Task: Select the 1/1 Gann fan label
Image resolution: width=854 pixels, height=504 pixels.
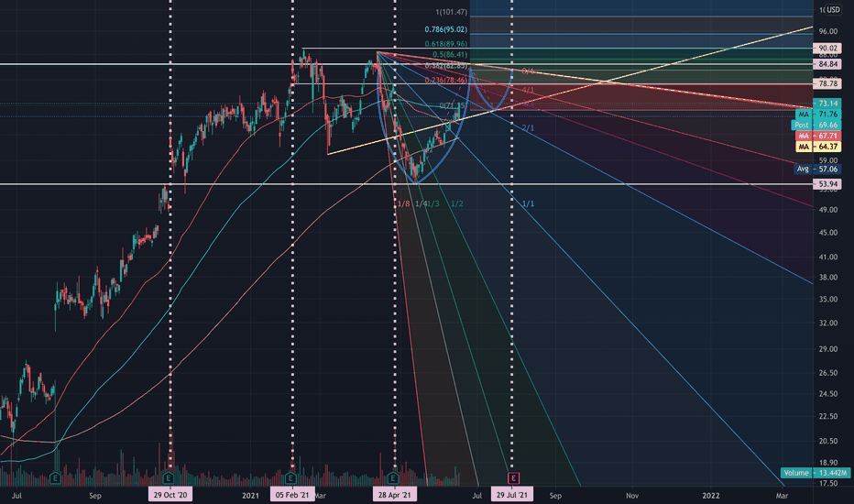Action: tap(529, 203)
